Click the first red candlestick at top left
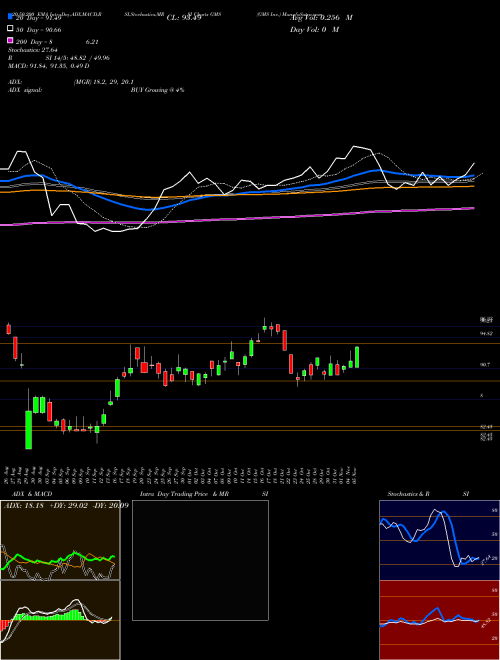 [x=8, y=329]
